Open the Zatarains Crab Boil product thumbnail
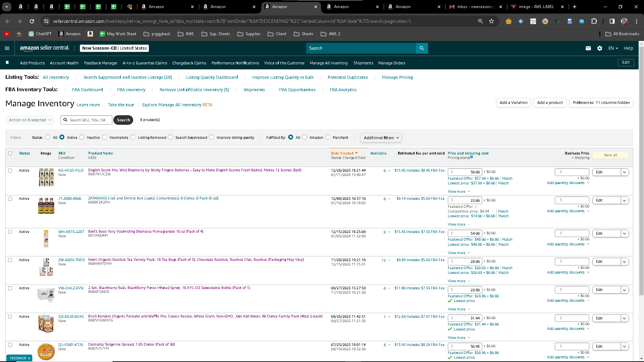 46,205
